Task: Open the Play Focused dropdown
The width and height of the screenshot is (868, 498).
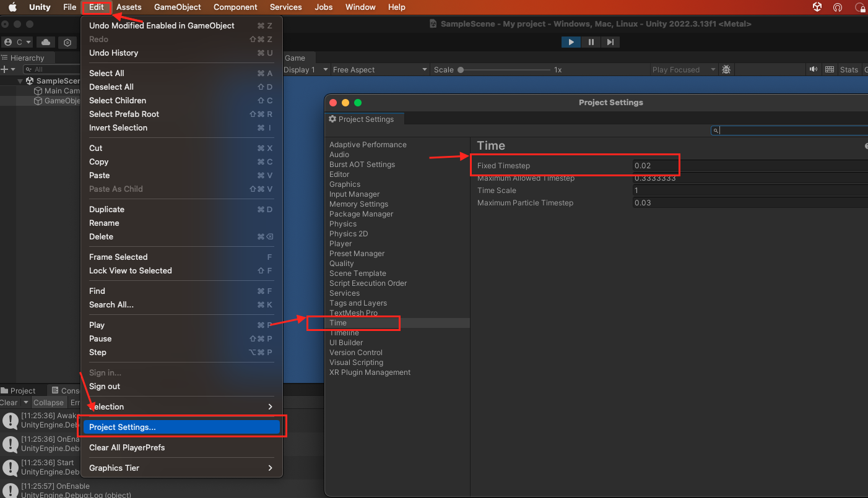Action: [x=684, y=70]
